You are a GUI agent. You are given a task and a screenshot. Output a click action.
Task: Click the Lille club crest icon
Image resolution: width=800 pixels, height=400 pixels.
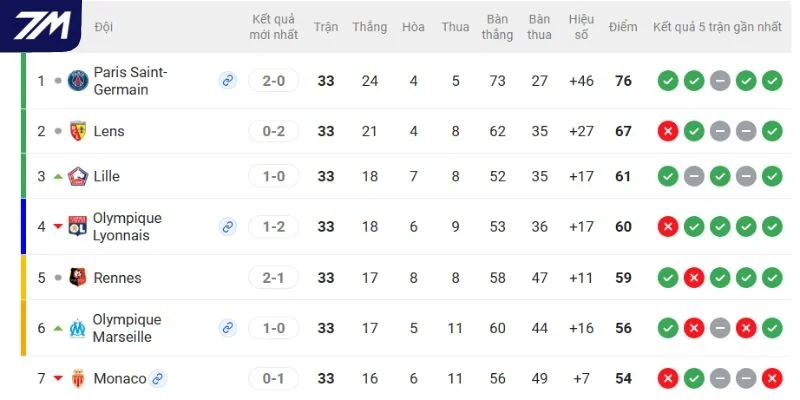78,176
